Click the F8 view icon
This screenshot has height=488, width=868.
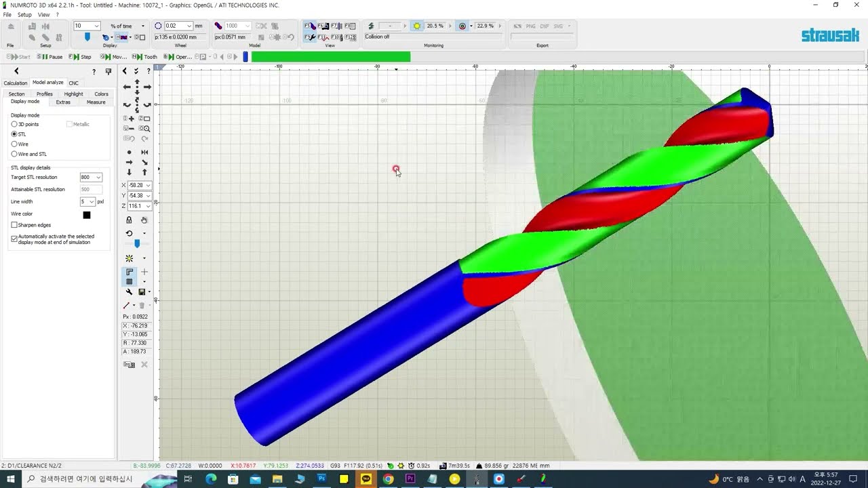point(350,26)
